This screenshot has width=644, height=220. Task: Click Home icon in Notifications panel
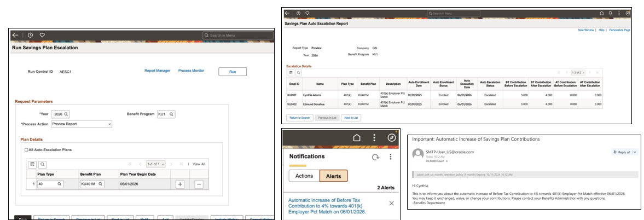pos(357,137)
